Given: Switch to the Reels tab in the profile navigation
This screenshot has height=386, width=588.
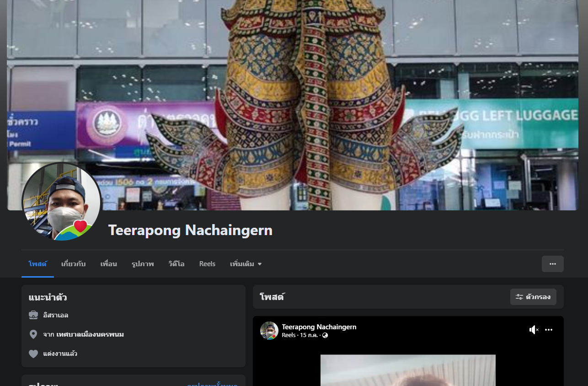Looking at the screenshot, I should coord(207,264).
